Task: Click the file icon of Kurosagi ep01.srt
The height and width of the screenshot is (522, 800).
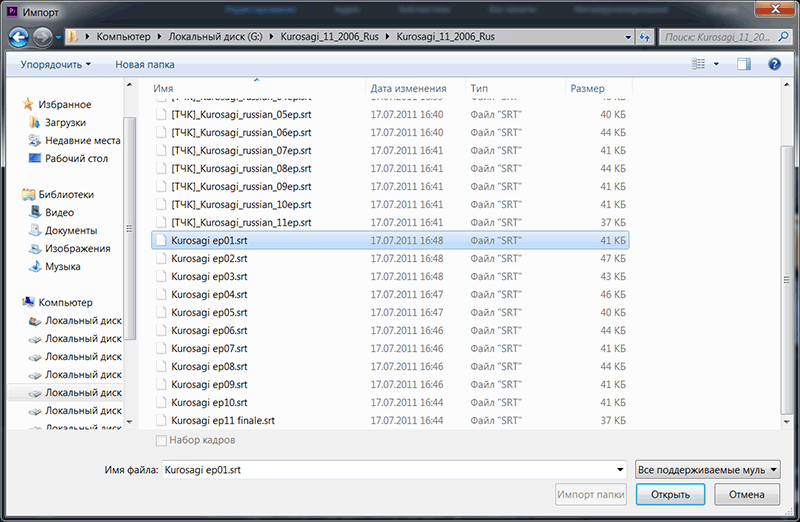Action: [x=161, y=240]
